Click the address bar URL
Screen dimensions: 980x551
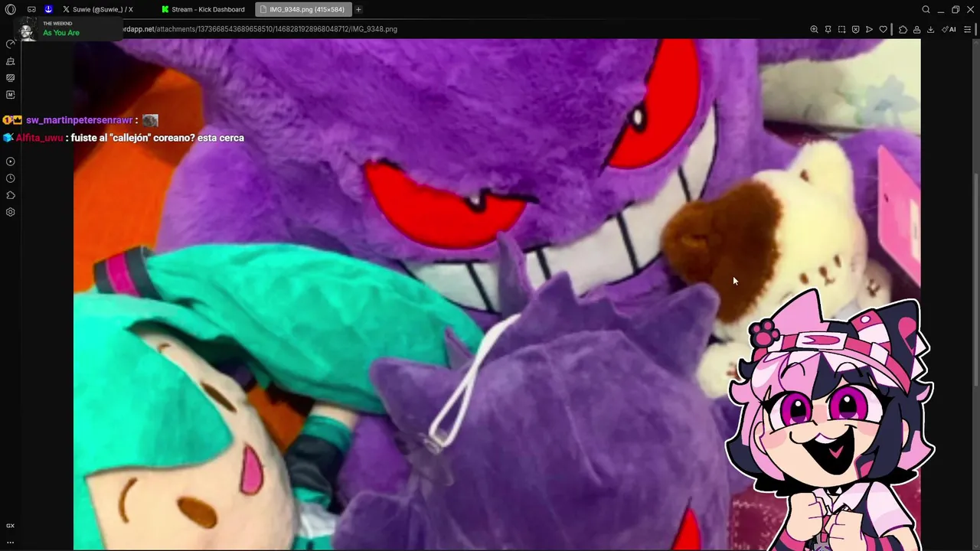coord(260,29)
